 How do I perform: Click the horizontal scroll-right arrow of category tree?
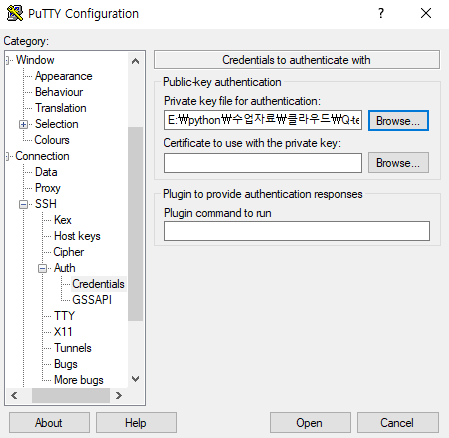(119, 396)
